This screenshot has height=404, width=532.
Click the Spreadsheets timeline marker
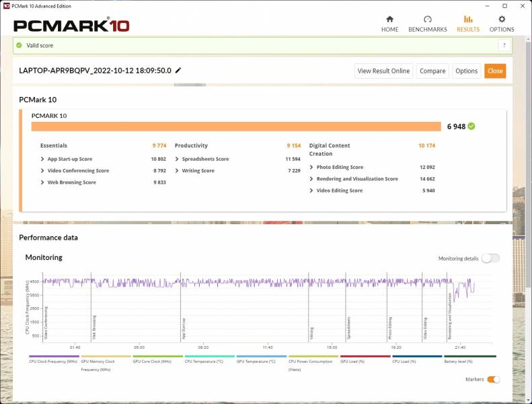[348, 328]
